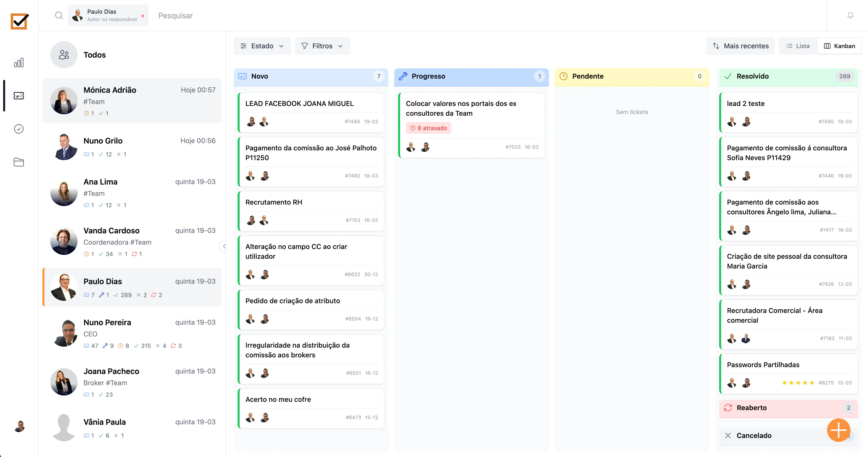Click the orange add ticket plus button
The height and width of the screenshot is (457, 868).
tap(839, 430)
